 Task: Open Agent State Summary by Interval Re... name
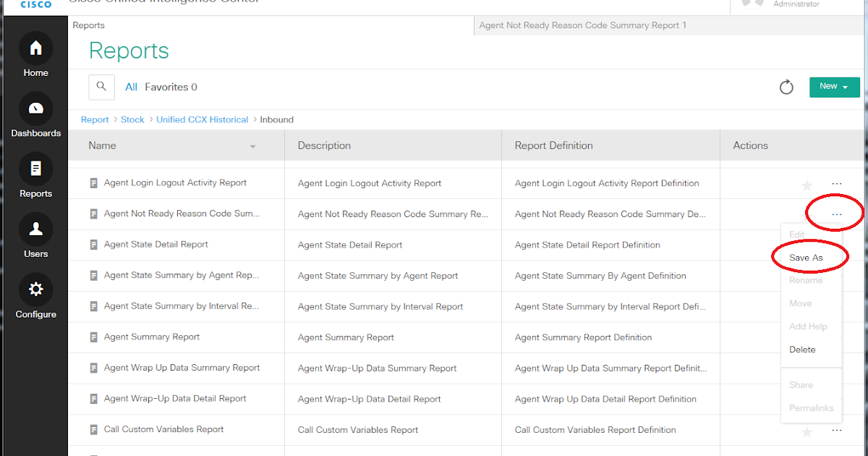click(x=182, y=306)
